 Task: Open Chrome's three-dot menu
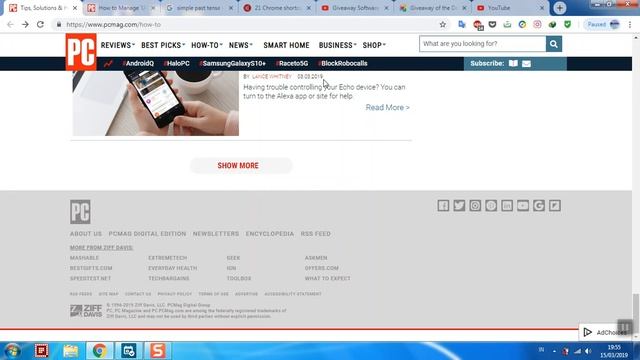pos(630,24)
